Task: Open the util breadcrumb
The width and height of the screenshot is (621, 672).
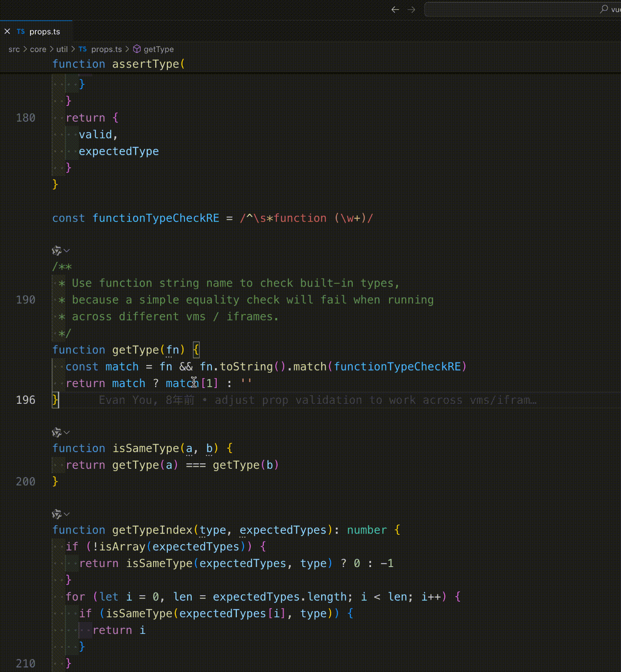Action: click(62, 49)
